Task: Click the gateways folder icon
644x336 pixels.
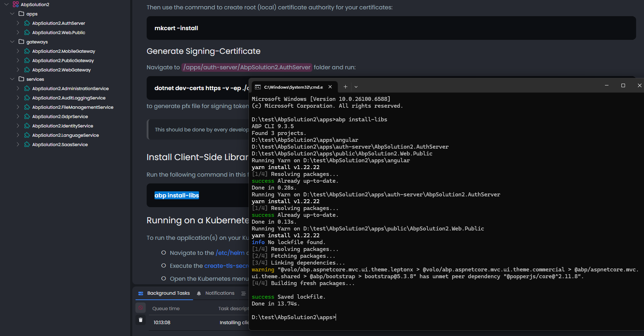Action: click(x=22, y=42)
